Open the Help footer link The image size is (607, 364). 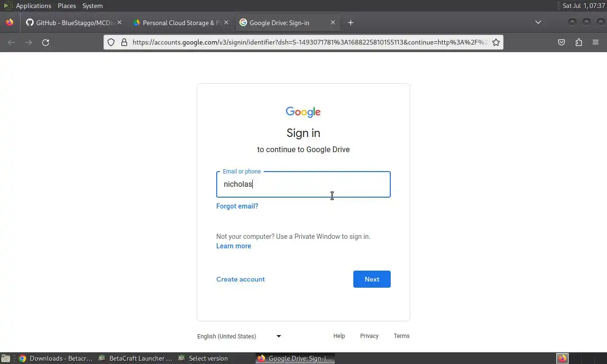point(339,336)
